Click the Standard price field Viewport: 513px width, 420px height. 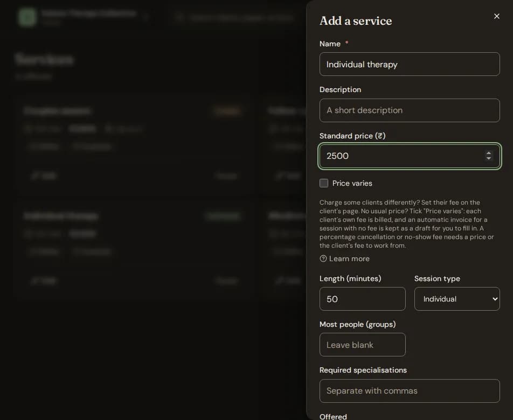(x=410, y=156)
